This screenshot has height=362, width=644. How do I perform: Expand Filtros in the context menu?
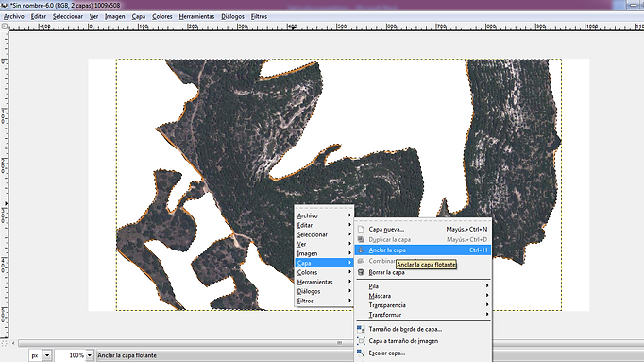(x=324, y=301)
